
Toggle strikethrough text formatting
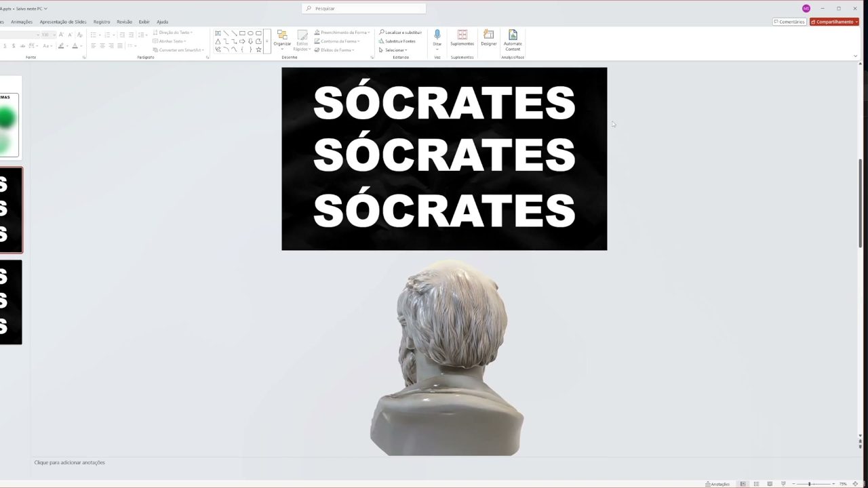(23, 46)
